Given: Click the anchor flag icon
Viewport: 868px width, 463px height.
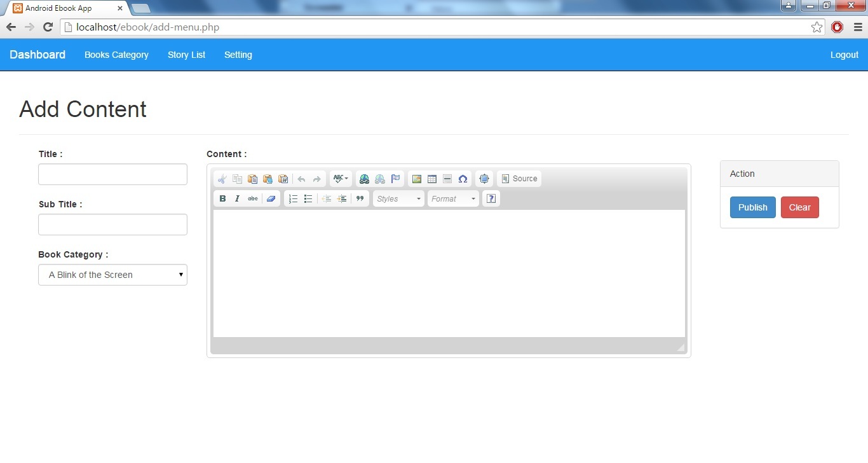Looking at the screenshot, I should tap(395, 179).
